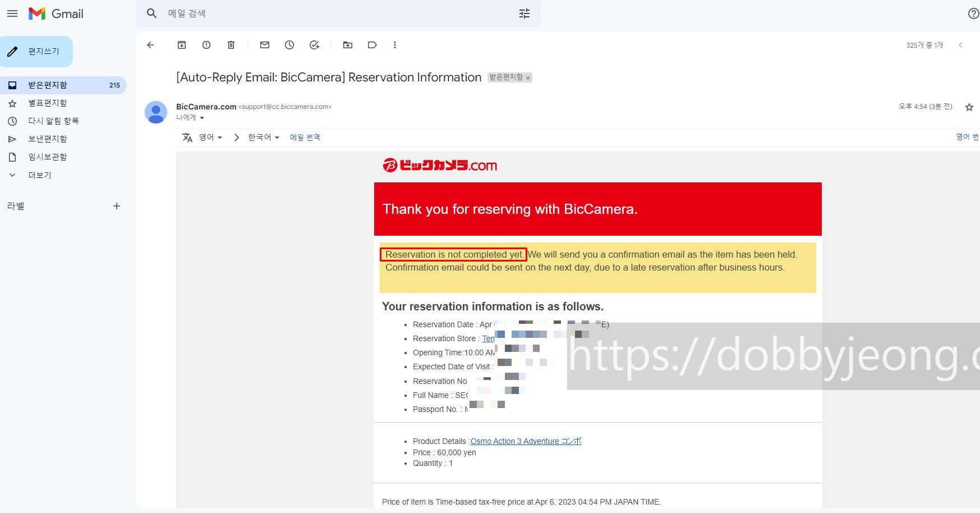Open more actions three-dot menu
Viewport: 980px width, 513px height.
click(x=395, y=45)
